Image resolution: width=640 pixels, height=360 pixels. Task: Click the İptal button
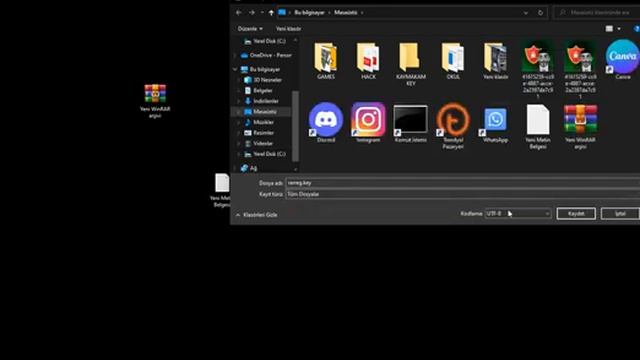(620, 213)
